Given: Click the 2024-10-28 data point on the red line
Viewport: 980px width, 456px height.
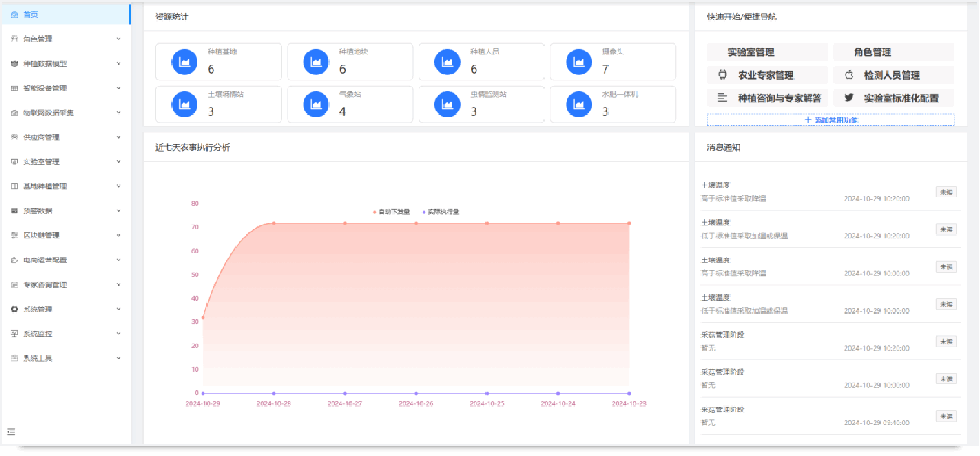Looking at the screenshot, I should pos(274,223).
